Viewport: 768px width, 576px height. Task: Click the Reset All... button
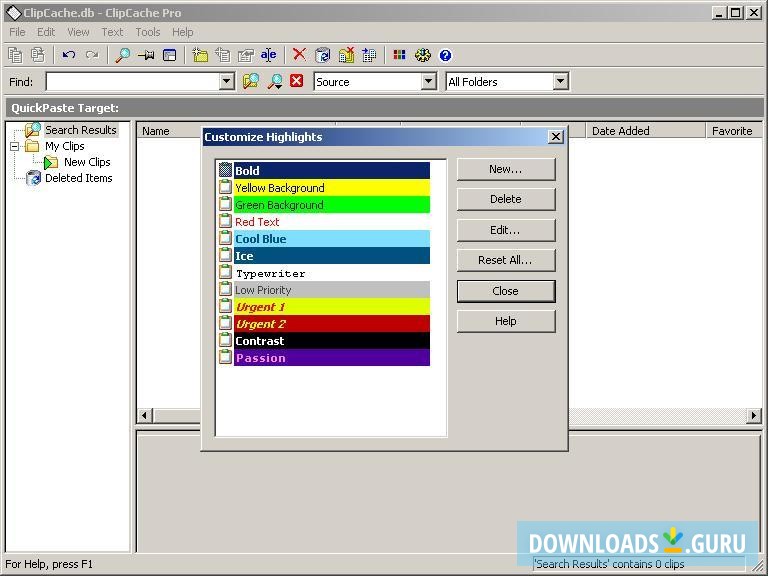[x=506, y=260]
